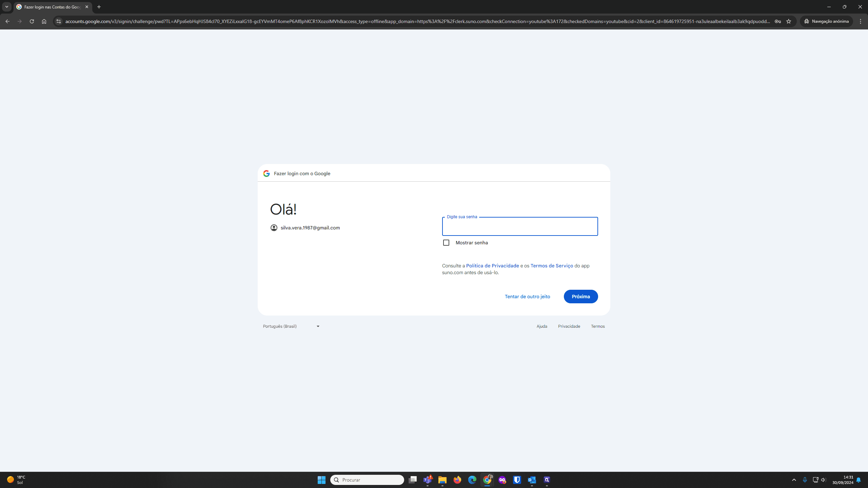The height and width of the screenshot is (488, 868).
Task: Click 'Tentar de outro jeito'
Action: pyautogui.click(x=527, y=297)
